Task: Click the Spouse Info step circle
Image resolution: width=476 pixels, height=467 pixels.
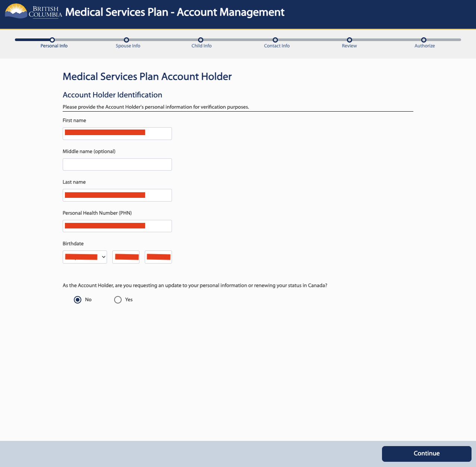Action: pyautogui.click(x=126, y=40)
